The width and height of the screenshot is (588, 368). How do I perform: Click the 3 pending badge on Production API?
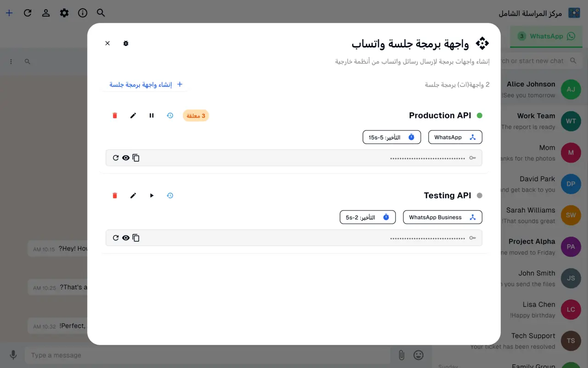(x=196, y=115)
